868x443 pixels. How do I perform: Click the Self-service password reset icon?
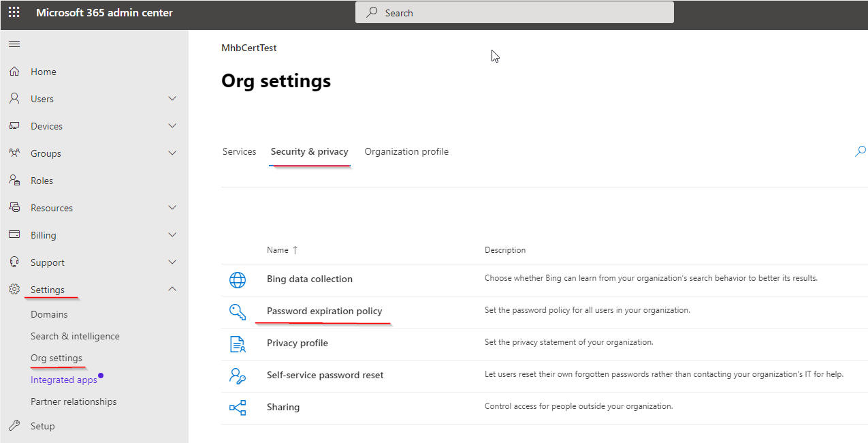click(238, 376)
